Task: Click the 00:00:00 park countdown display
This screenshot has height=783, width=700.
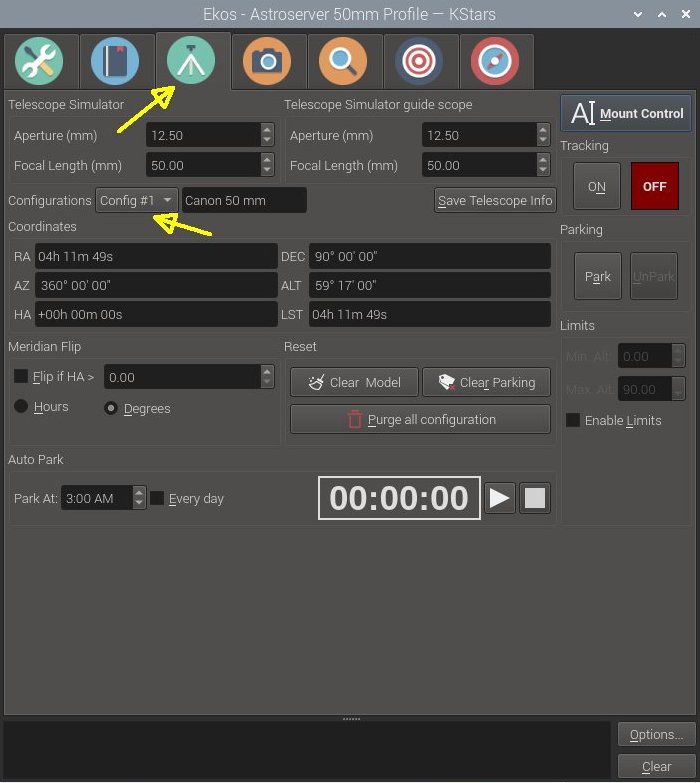Action: click(399, 498)
